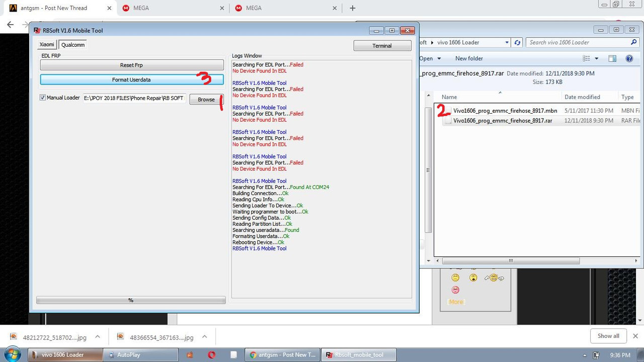Switch to the Qualcomm tab
This screenshot has width=644, height=362.
(x=73, y=45)
